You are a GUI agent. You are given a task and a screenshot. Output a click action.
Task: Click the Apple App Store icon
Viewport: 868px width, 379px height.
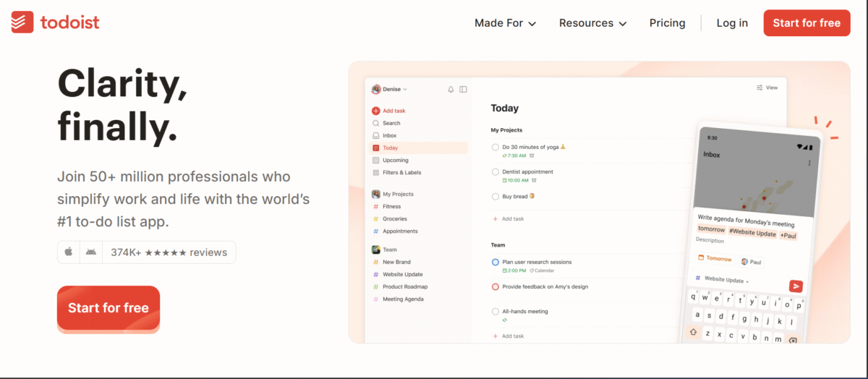pos(69,252)
